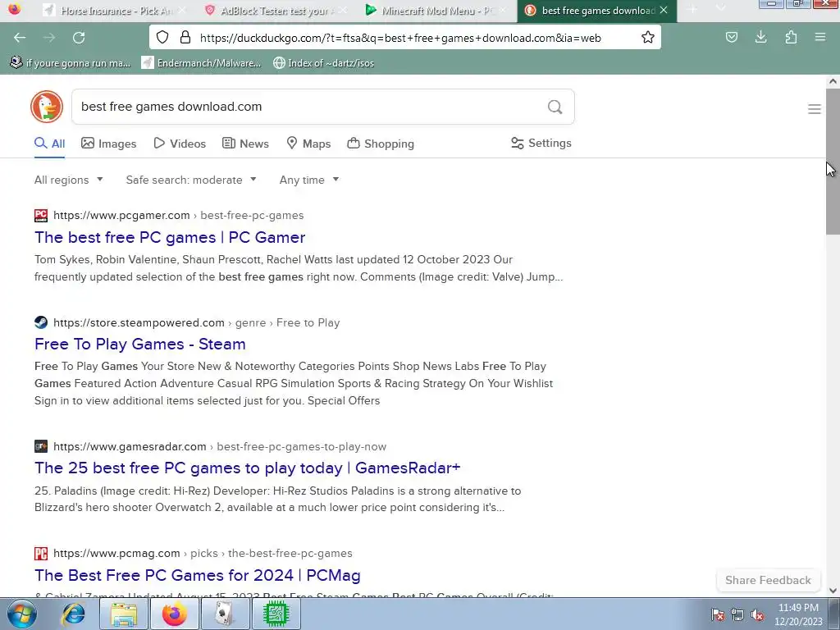Open The best free PC games link
The height and width of the screenshot is (630, 840).
tap(170, 237)
